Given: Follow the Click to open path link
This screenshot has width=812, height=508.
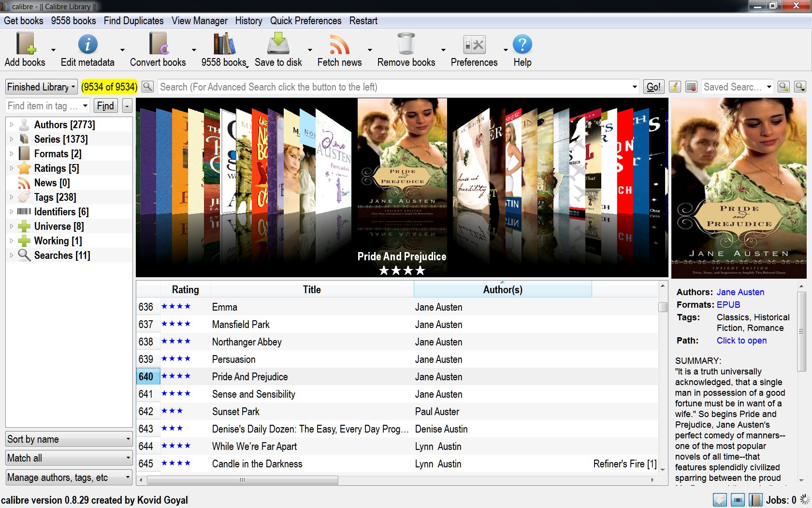Looking at the screenshot, I should [741, 340].
